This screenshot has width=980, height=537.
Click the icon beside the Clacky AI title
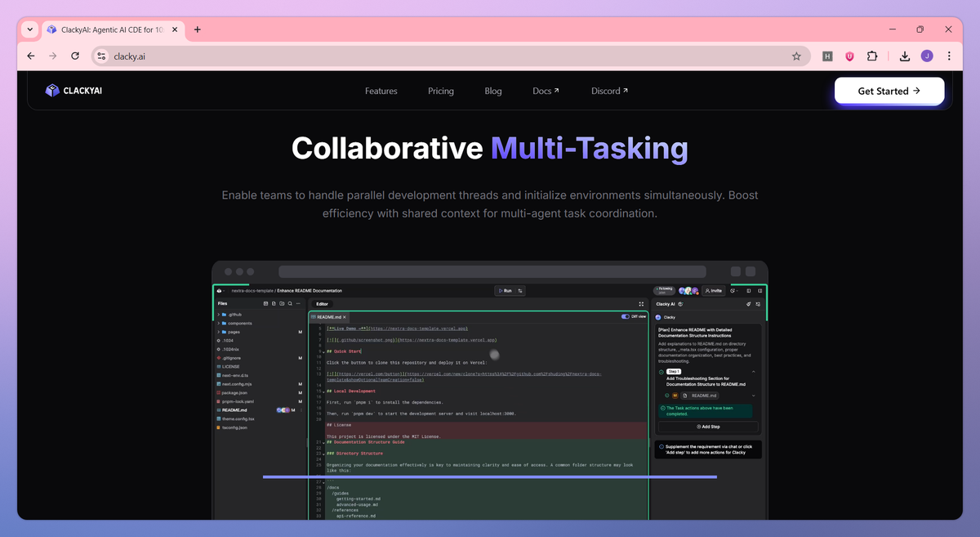pos(680,304)
